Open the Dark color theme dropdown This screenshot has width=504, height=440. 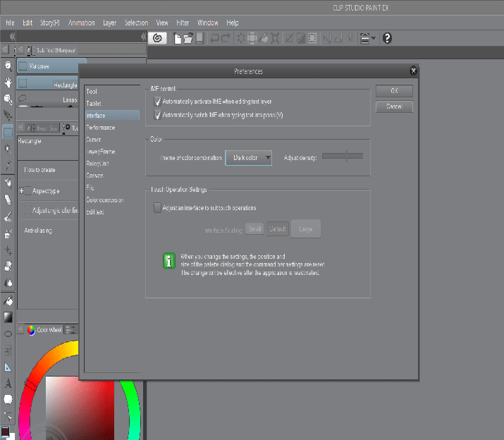[x=248, y=159]
